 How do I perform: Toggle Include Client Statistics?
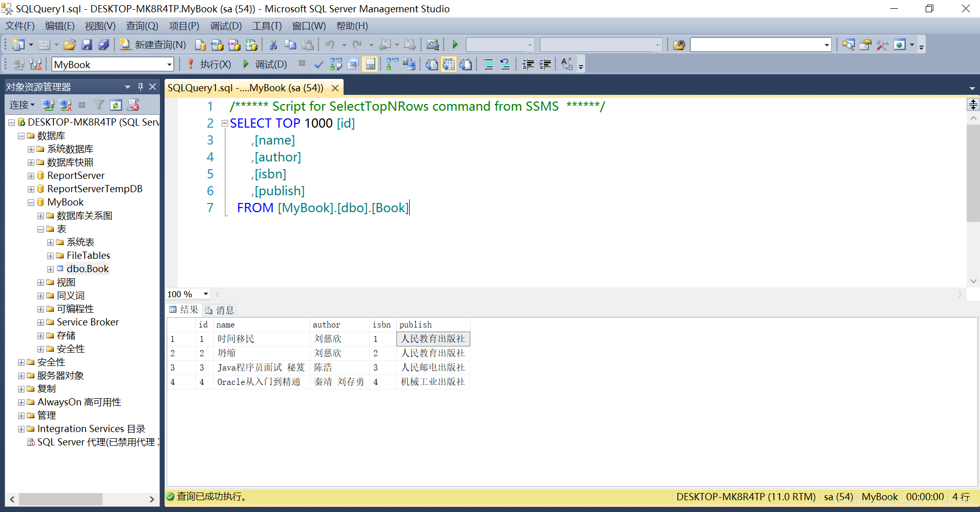point(409,64)
